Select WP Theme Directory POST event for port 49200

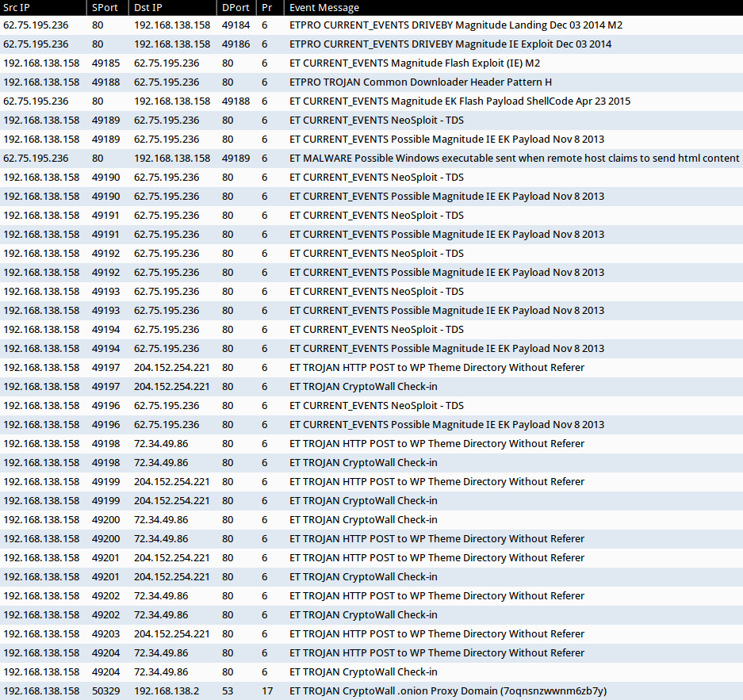[x=371, y=539]
